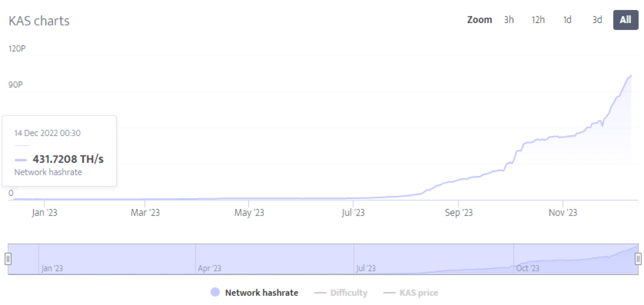This screenshot has height=305, width=644.
Task: Switch zoom to 3d
Action: click(x=597, y=20)
